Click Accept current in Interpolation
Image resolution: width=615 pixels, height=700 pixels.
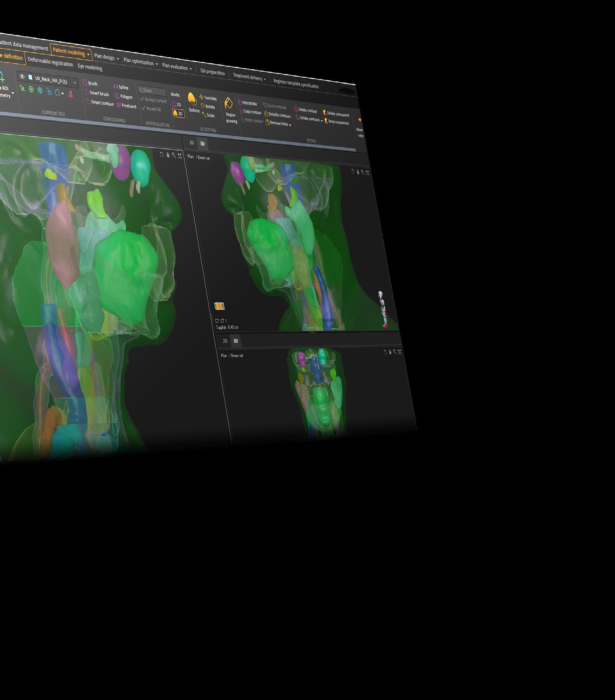(153, 100)
